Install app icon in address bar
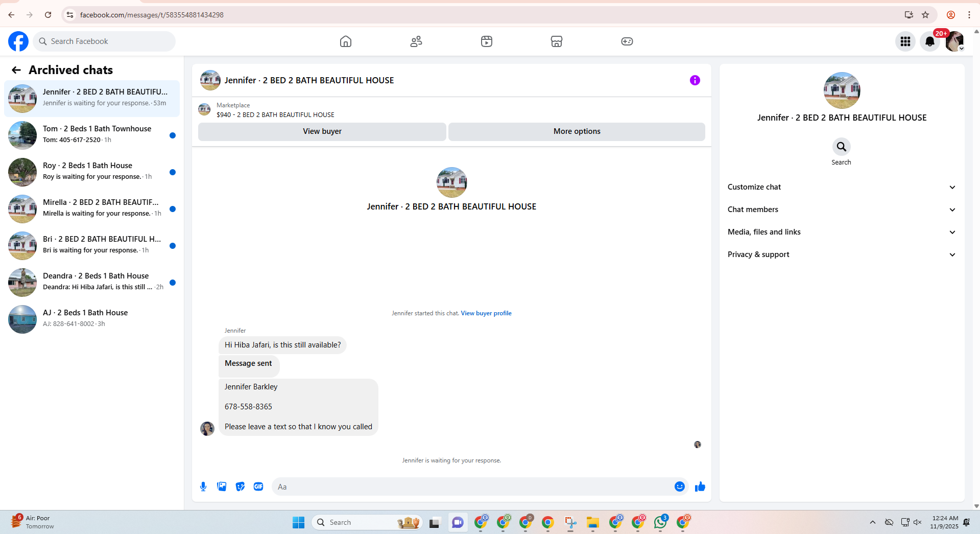The height and width of the screenshot is (534, 980). (909, 15)
